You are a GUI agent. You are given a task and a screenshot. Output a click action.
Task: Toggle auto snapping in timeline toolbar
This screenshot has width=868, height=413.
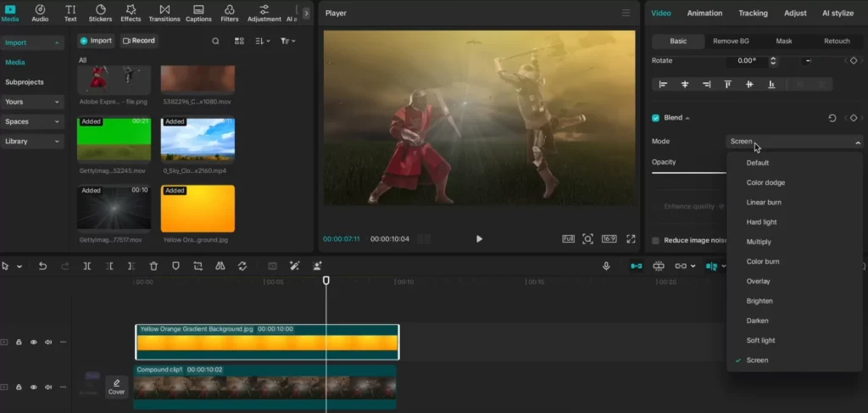coord(659,266)
